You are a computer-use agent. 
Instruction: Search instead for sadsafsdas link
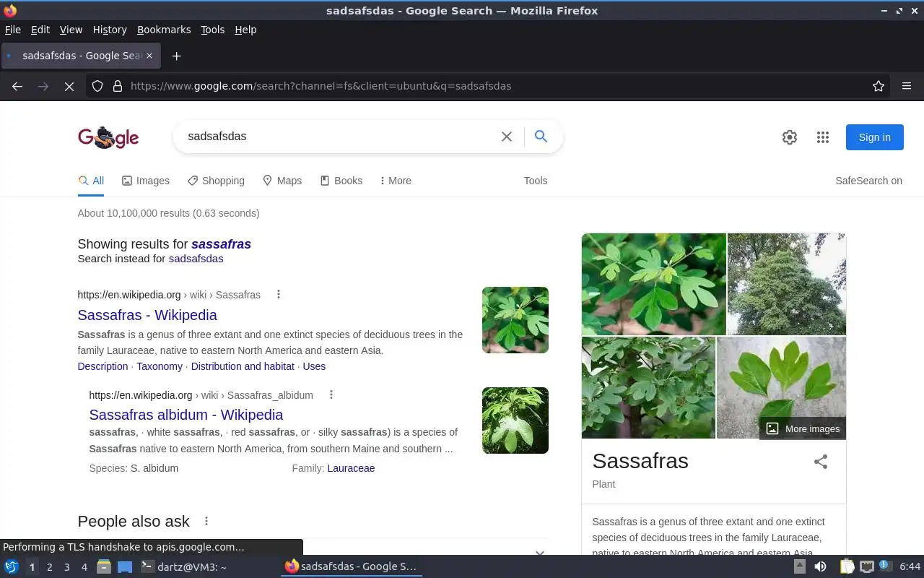(196, 259)
